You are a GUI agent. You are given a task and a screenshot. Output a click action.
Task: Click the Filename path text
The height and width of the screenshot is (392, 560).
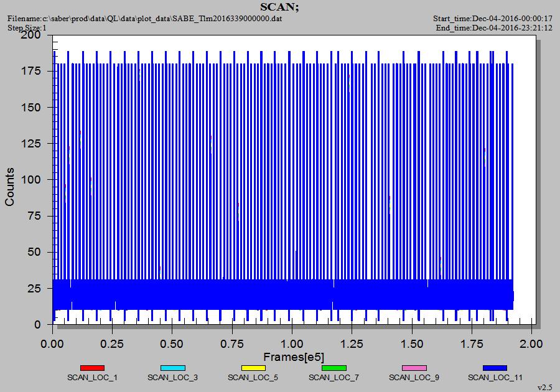pyautogui.click(x=144, y=19)
